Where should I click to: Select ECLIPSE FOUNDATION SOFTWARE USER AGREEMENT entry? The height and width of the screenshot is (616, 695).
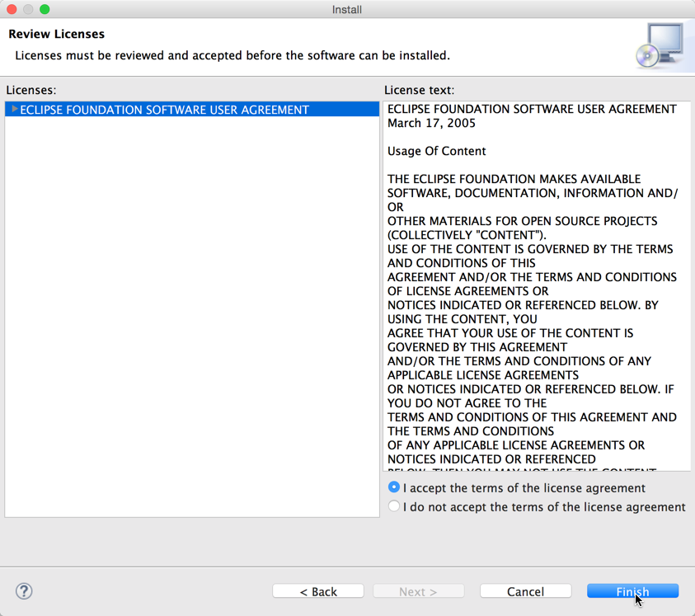point(192,110)
